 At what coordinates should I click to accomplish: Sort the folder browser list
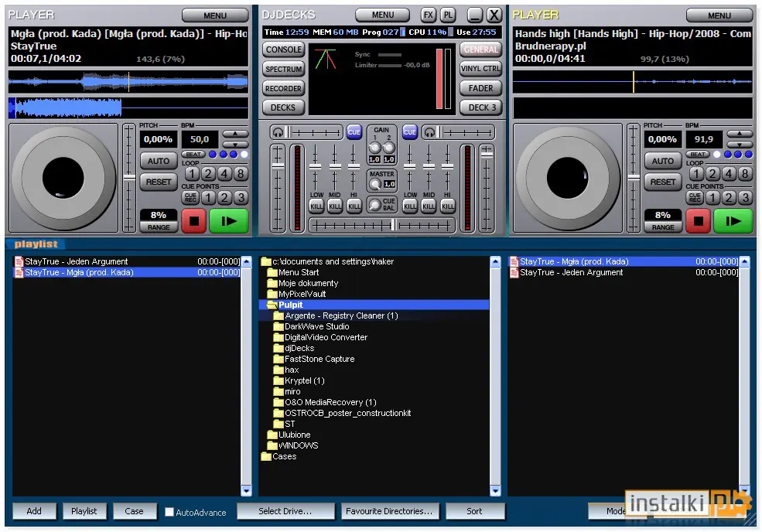coord(474,511)
